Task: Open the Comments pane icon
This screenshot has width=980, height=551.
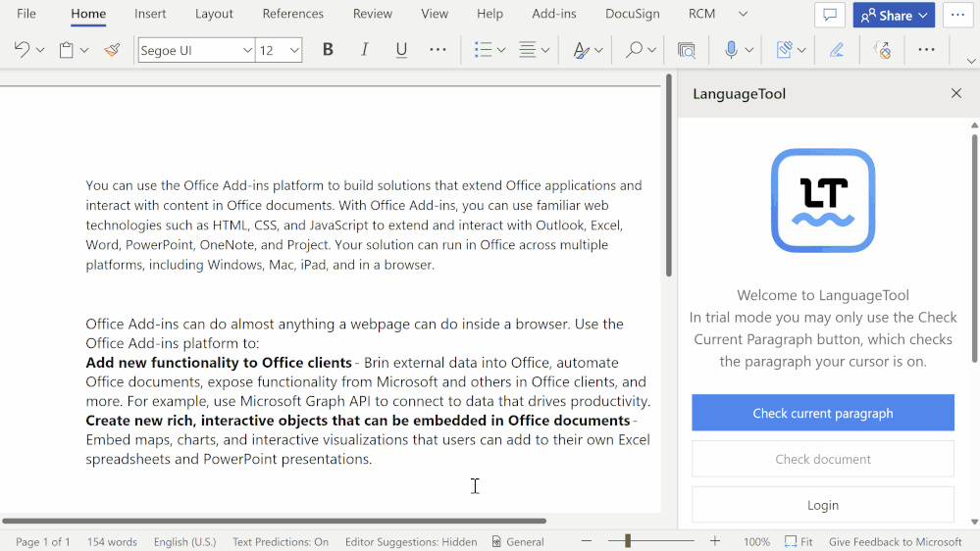Action: [x=830, y=15]
